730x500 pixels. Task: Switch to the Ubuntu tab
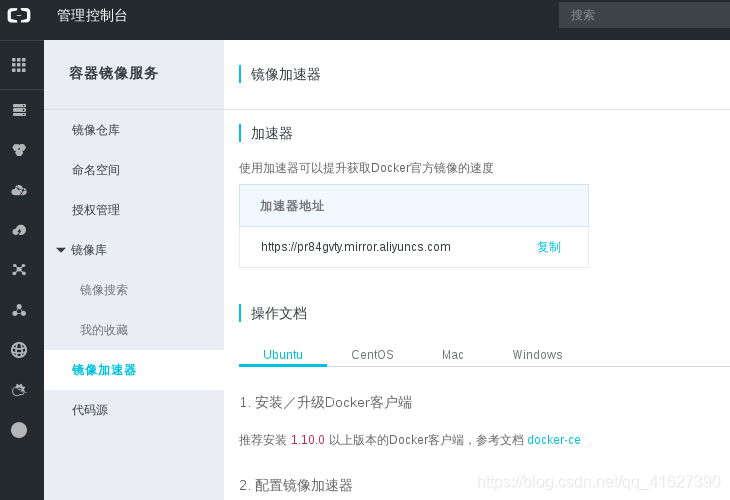click(x=283, y=355)
